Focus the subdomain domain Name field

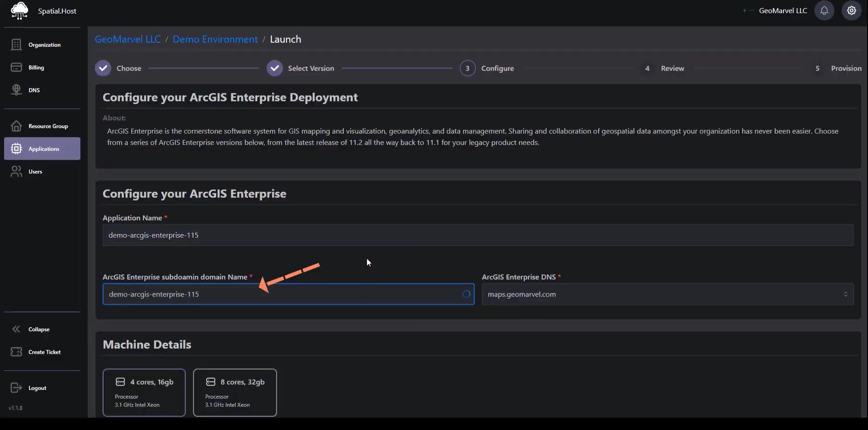(x=282, y=294)
